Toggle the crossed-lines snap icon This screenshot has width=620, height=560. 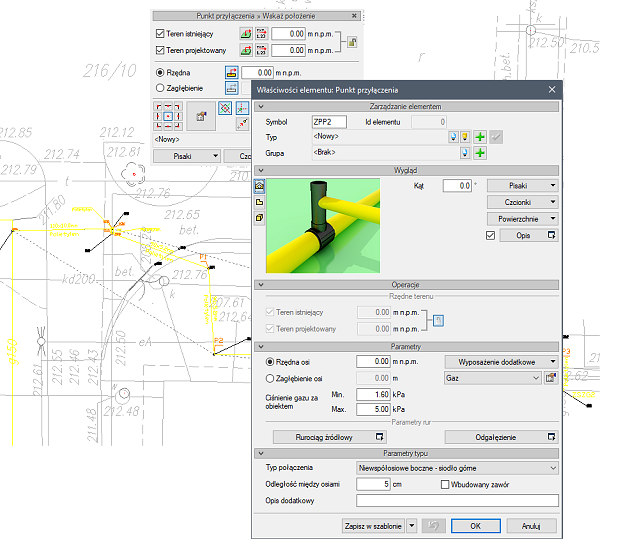(x=225, y=108)
